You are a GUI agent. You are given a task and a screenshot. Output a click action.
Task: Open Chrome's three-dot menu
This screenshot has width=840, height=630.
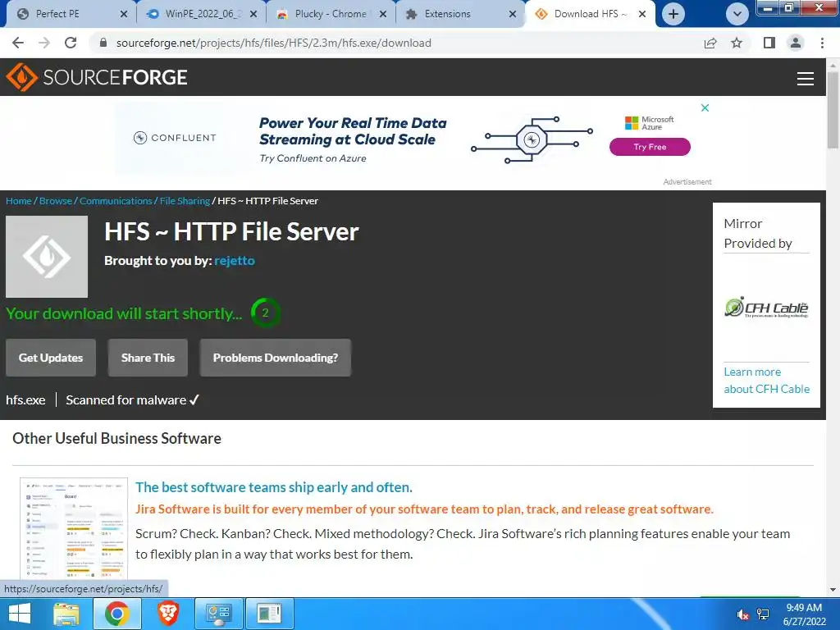click(822, 43)
